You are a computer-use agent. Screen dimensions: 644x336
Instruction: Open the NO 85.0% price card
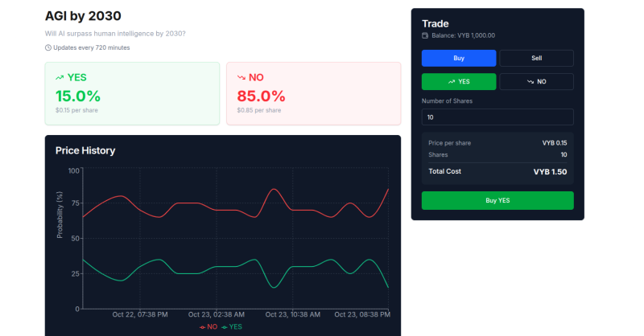tap(314, 93)
